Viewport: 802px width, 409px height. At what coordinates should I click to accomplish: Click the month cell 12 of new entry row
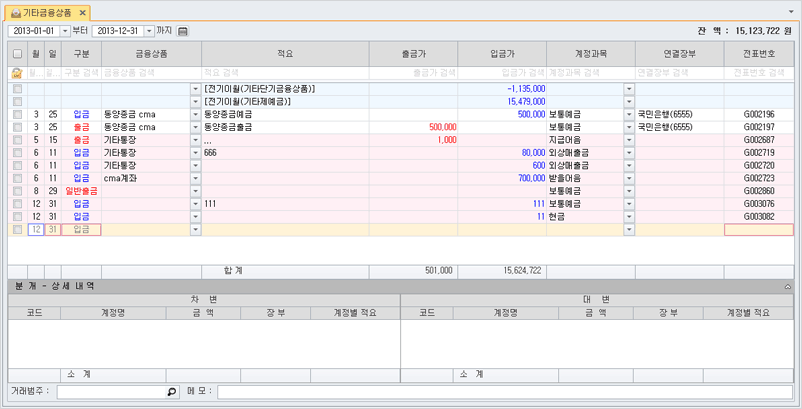click(36, 230)
